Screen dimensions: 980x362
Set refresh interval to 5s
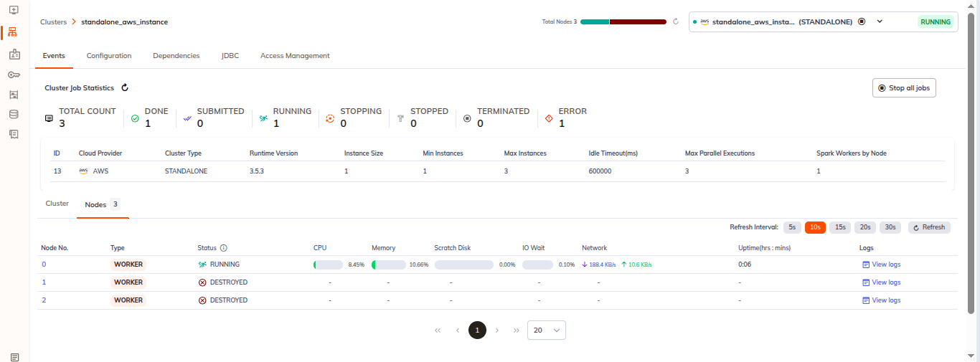pyautogui.click(x=792, y=227)
